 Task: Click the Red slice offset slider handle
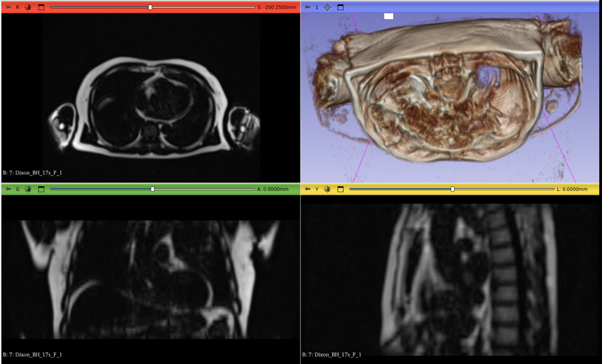150,7
